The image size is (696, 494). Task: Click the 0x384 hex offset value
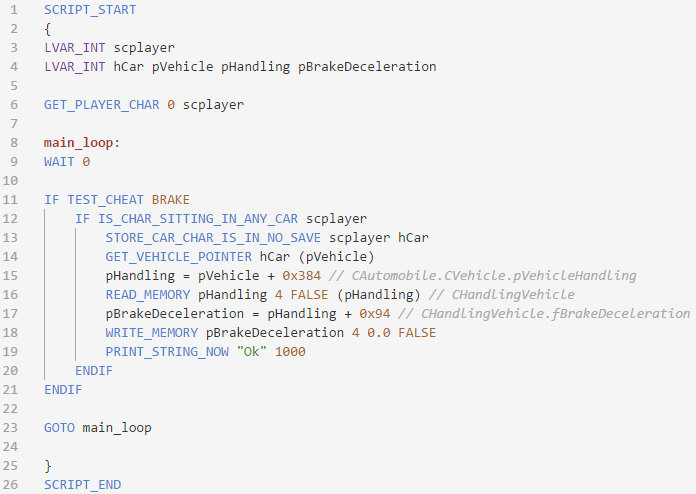(x=301, y=276)
